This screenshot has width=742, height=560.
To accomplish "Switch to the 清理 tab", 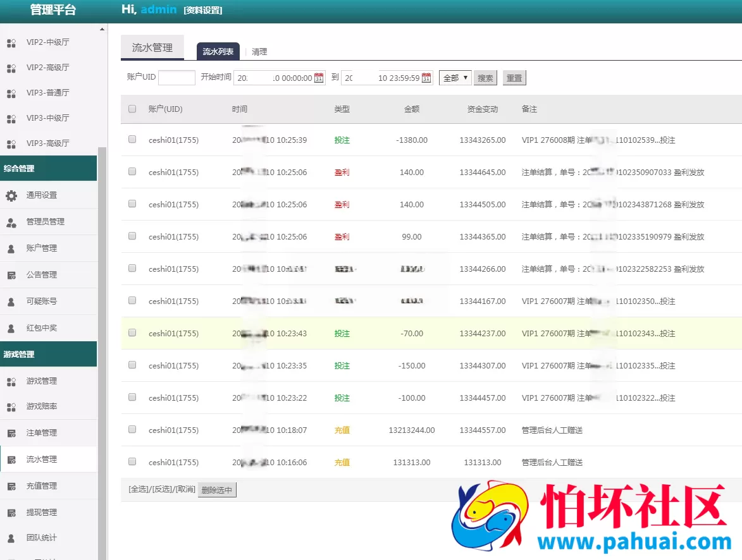I will [259, 52].
